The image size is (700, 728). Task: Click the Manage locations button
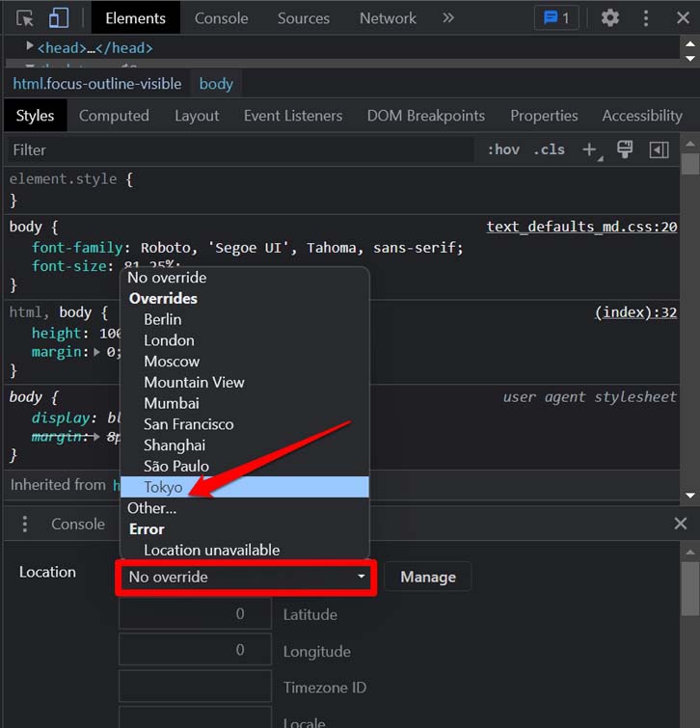[428, 578]
